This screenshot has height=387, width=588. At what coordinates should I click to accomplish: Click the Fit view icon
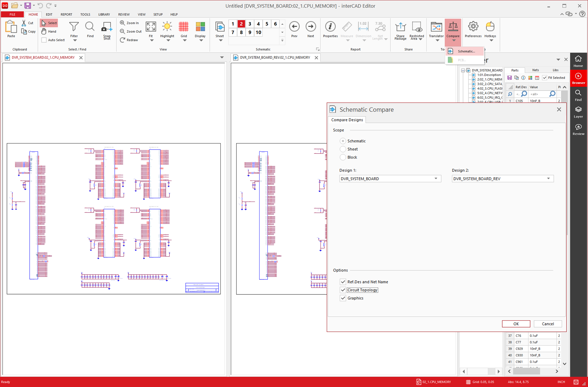coord(151,27)
